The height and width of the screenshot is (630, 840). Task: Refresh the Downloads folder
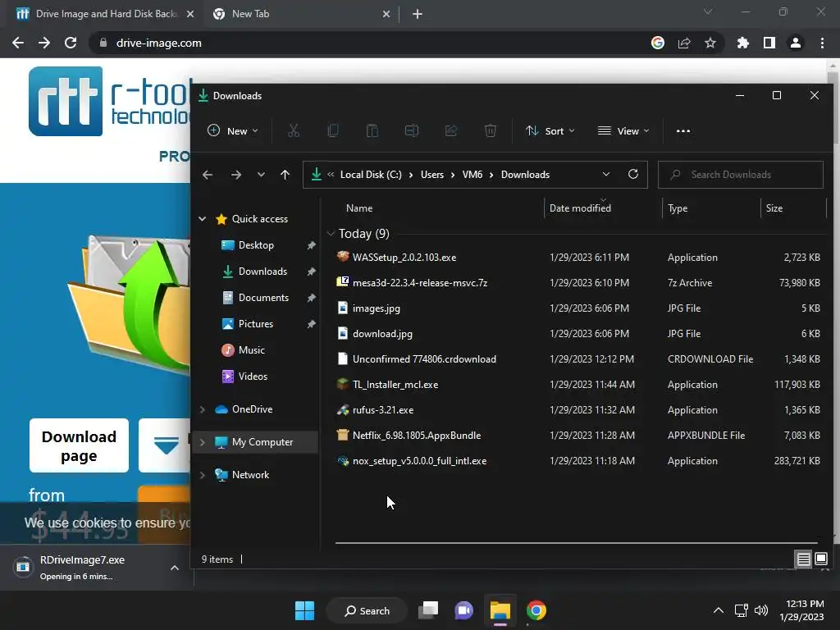point(633,174)
